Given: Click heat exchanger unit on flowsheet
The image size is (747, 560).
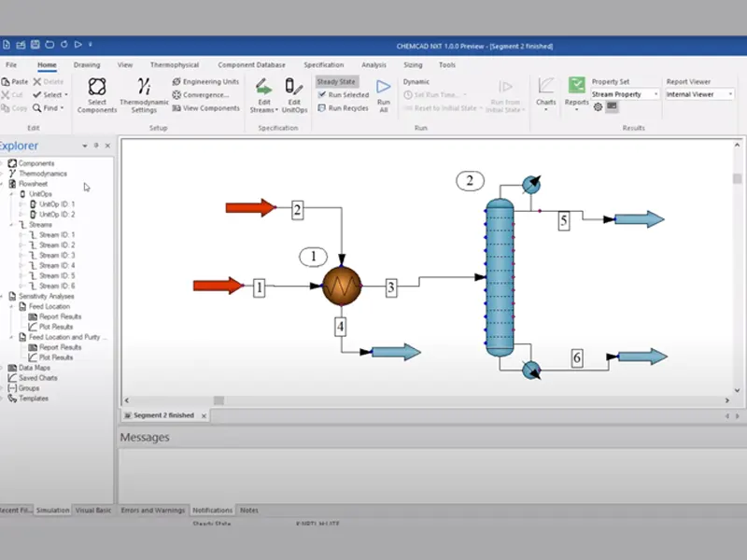Looking at the screenshot, I should [x=342, y=287].
